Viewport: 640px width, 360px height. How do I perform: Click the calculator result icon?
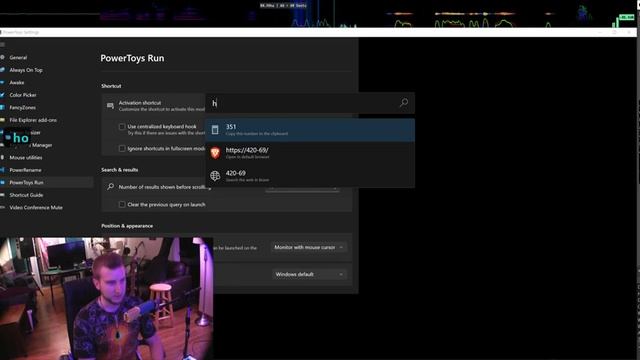215,130
